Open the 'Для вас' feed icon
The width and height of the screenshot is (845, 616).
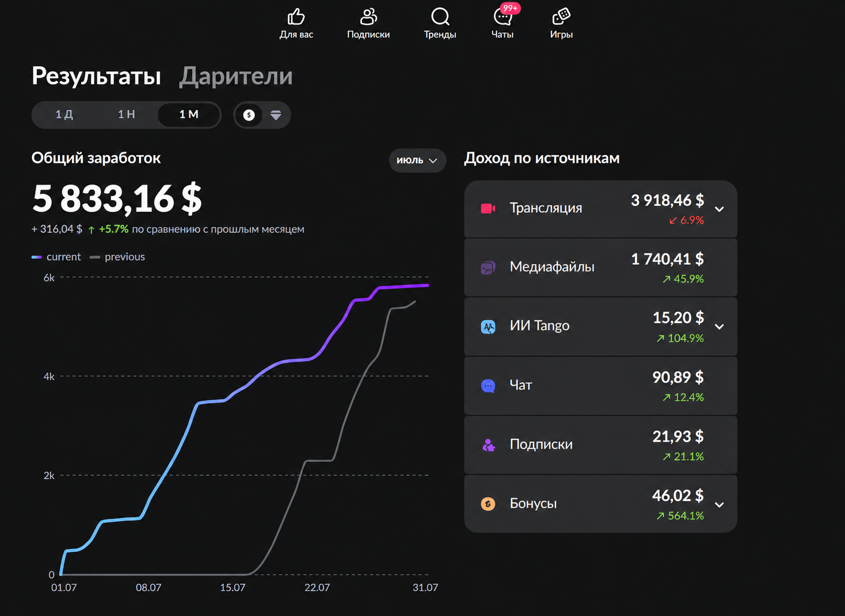tap(296, 17)
